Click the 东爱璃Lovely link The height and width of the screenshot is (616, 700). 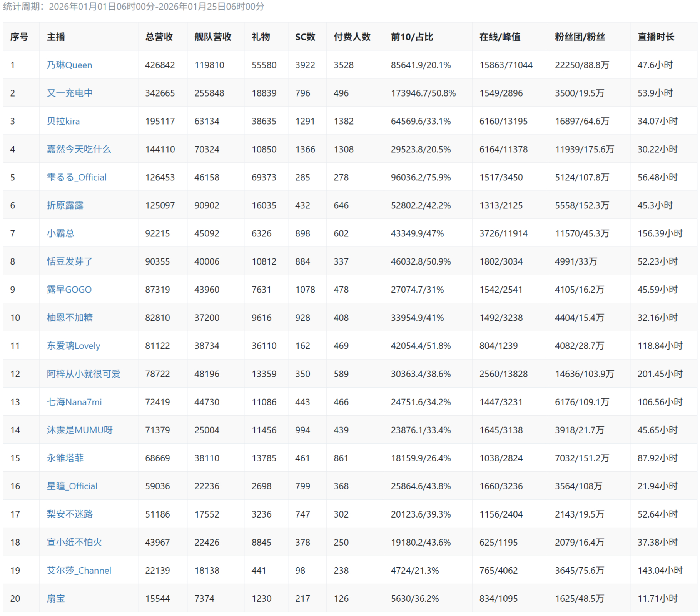pos(73,346)
